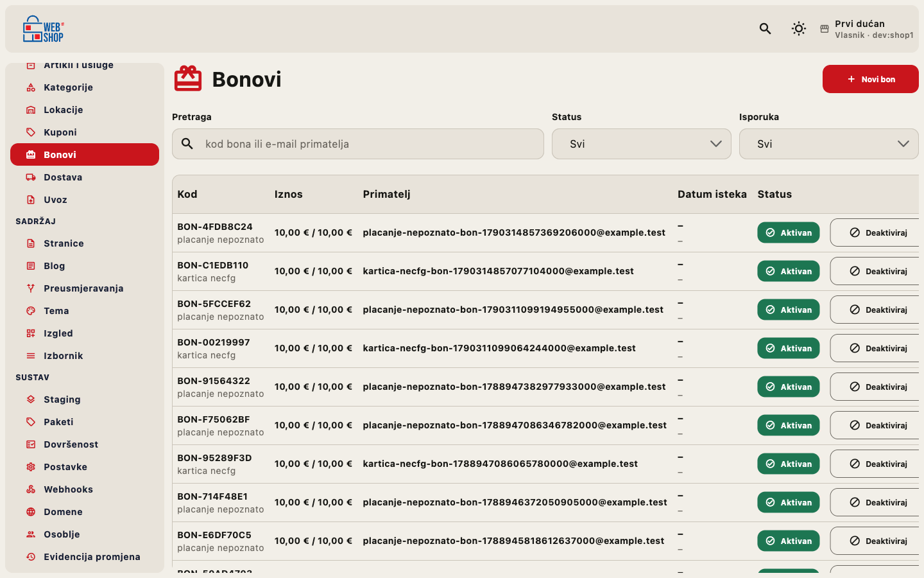Click the Web Shop logo
Screen dimensions: 924x578
pyautogui.click(x=44, y=29)
